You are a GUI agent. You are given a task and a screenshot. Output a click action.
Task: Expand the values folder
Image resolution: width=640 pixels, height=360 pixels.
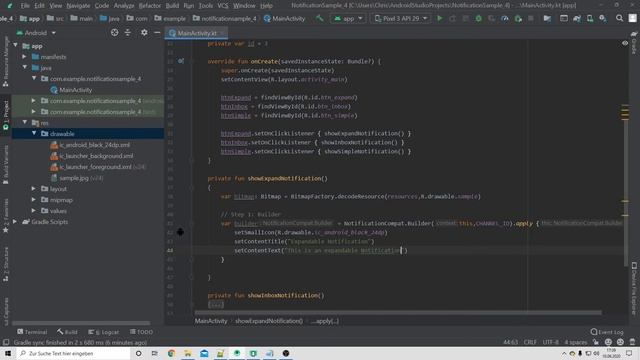34,211
